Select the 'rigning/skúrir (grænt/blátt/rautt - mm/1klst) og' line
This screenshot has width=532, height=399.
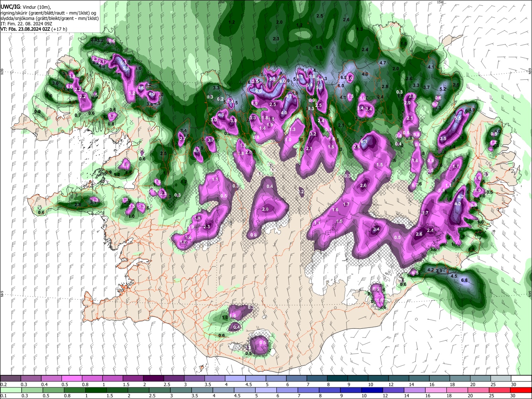48,13
